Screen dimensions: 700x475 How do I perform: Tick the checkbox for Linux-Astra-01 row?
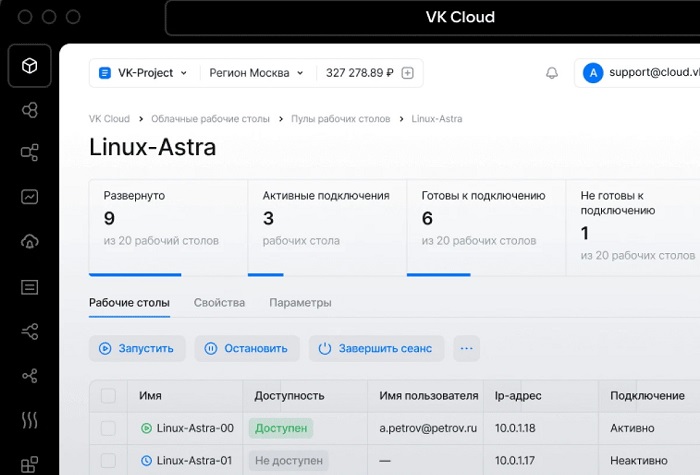[108, 460]
